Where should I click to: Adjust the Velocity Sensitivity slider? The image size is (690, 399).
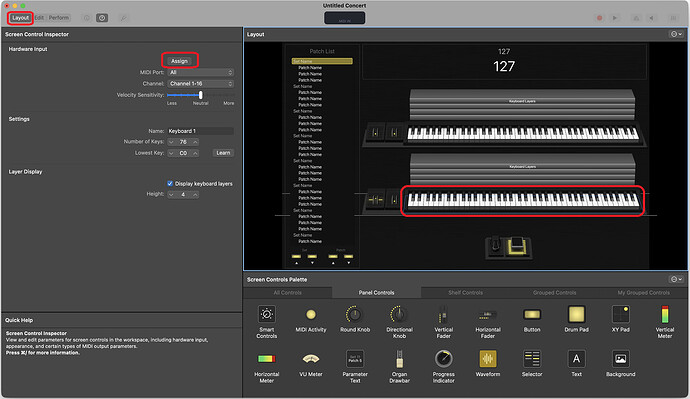[201, 95]
